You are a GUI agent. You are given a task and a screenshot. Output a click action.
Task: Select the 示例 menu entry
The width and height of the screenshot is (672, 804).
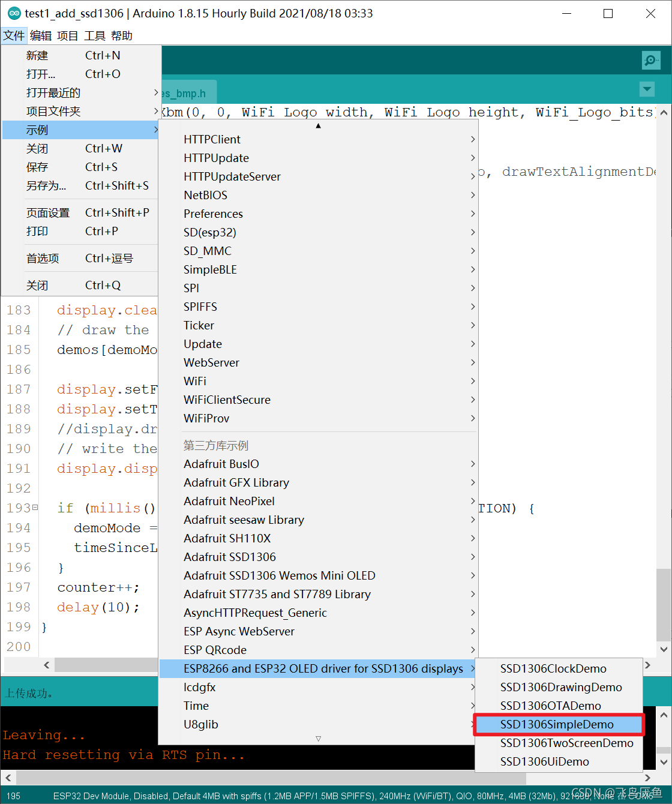[81, 130]
